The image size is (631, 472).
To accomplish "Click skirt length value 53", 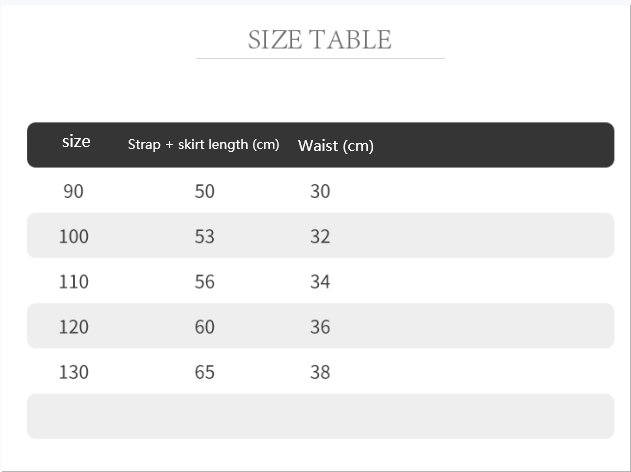I will 204,237.
